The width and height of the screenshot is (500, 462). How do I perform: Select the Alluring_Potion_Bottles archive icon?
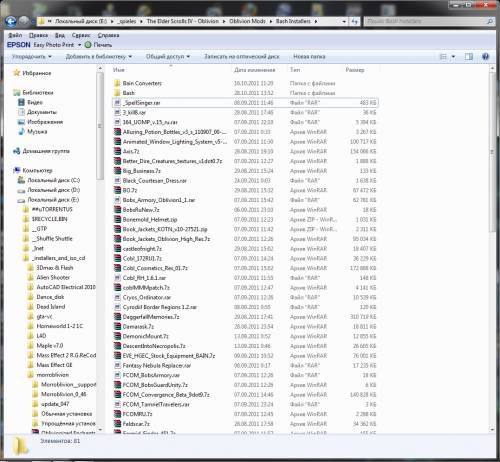(117, 132)
